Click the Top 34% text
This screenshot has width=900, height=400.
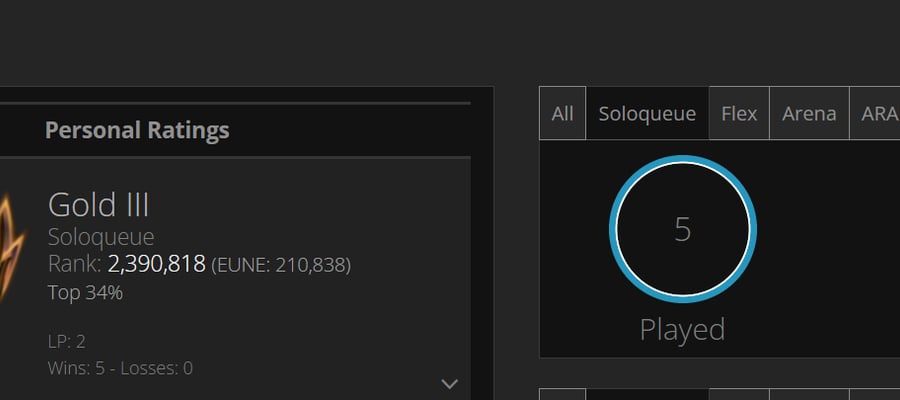point(86,293)
